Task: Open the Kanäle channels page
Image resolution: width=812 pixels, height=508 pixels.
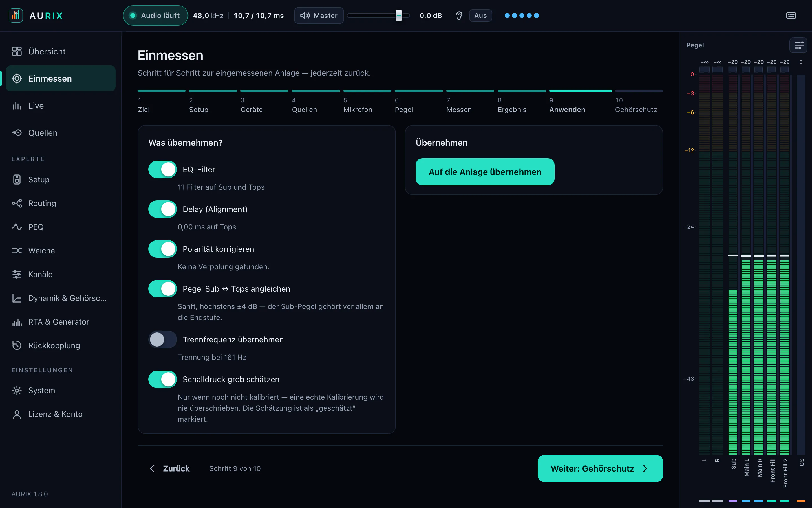Action: [x=60, y=275]
